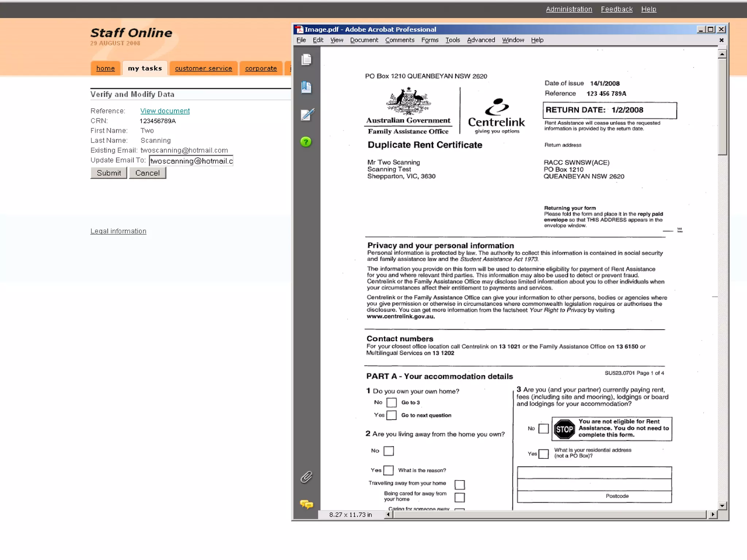This screenshot has width=747, height=560.
Task: Open the View document link
Action: [165, 111]
